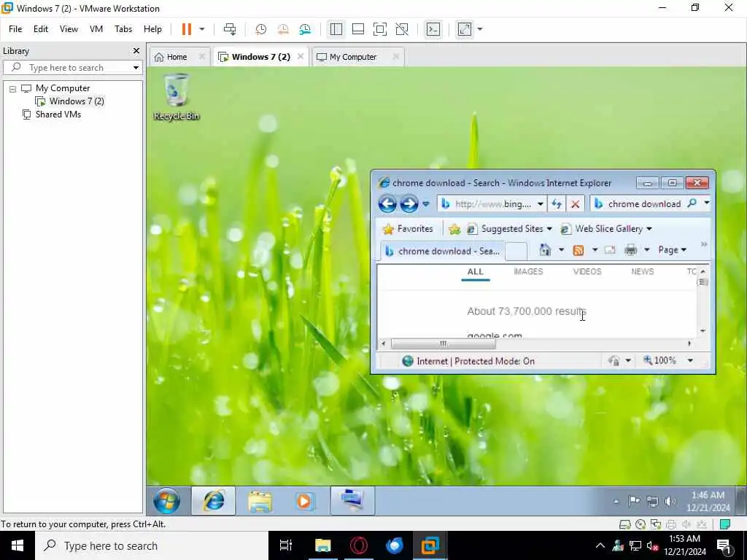Select Shared VMs in the library tree
Screen dimensions: 747x560
pyautogui.click(x=58, y=114)
